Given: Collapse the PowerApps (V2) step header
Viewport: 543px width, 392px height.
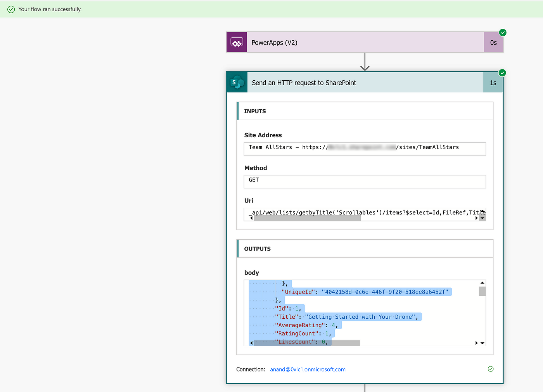Looking at the screenshot, I should 365,42.
